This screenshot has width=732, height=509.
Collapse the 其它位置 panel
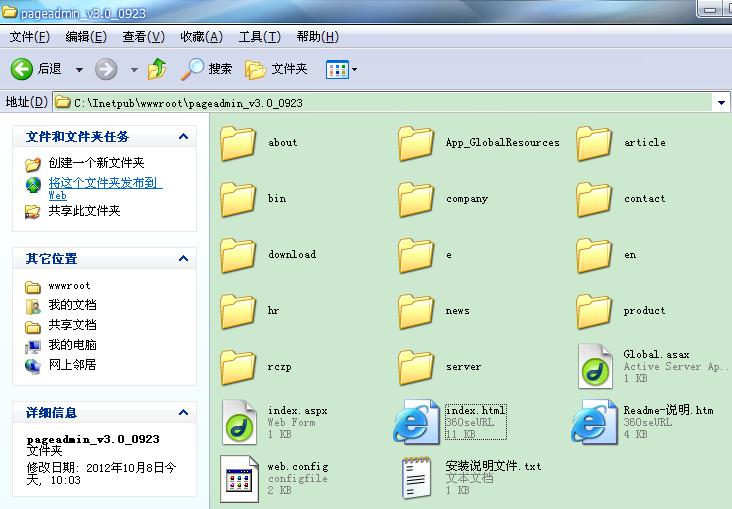(x=183, y=259)
